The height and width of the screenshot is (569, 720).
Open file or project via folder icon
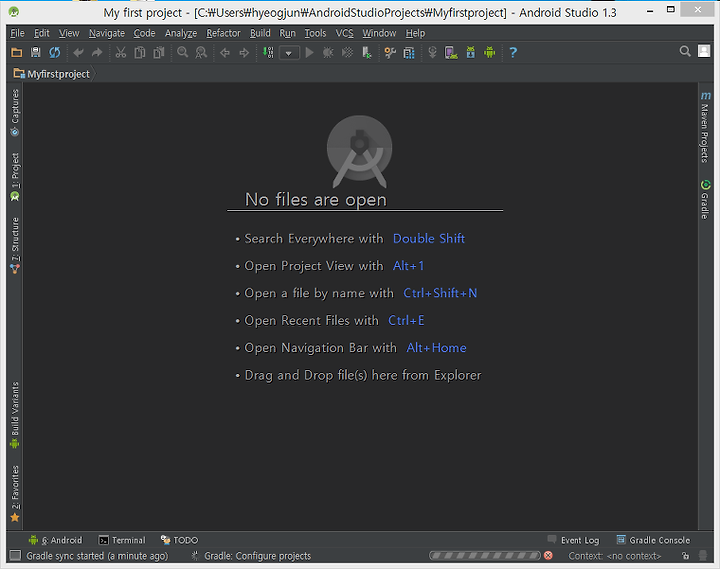pyautogui.click(x=17, y=52)
